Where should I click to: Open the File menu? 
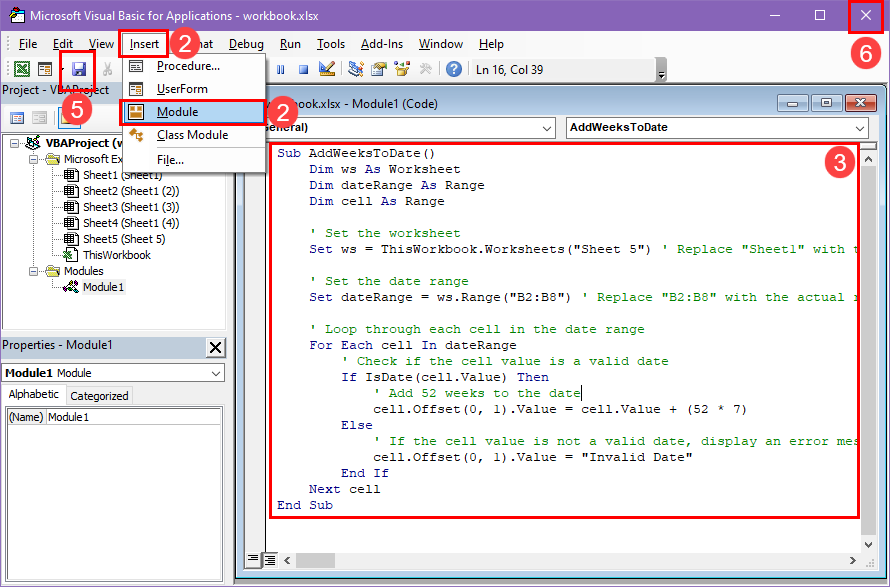click(27, 44)
